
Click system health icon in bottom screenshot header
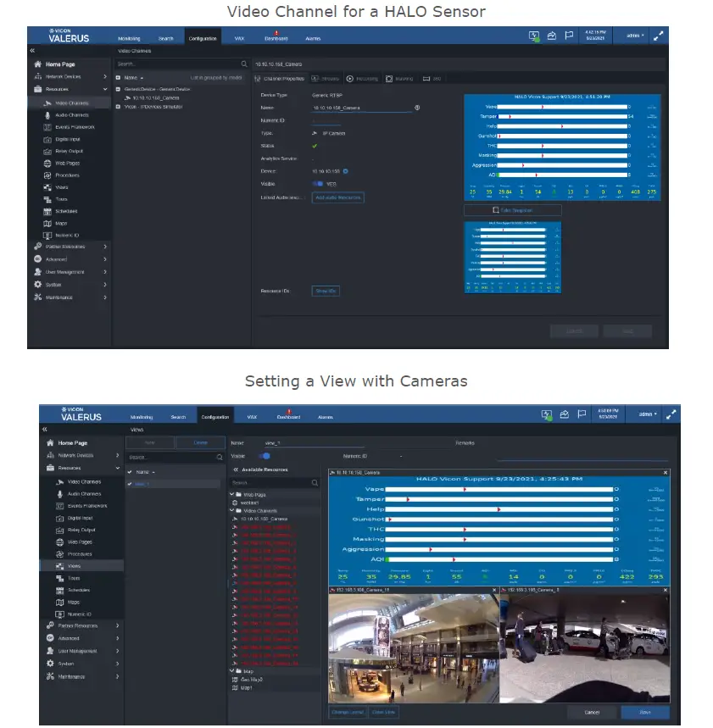click(x=547, y=414)
